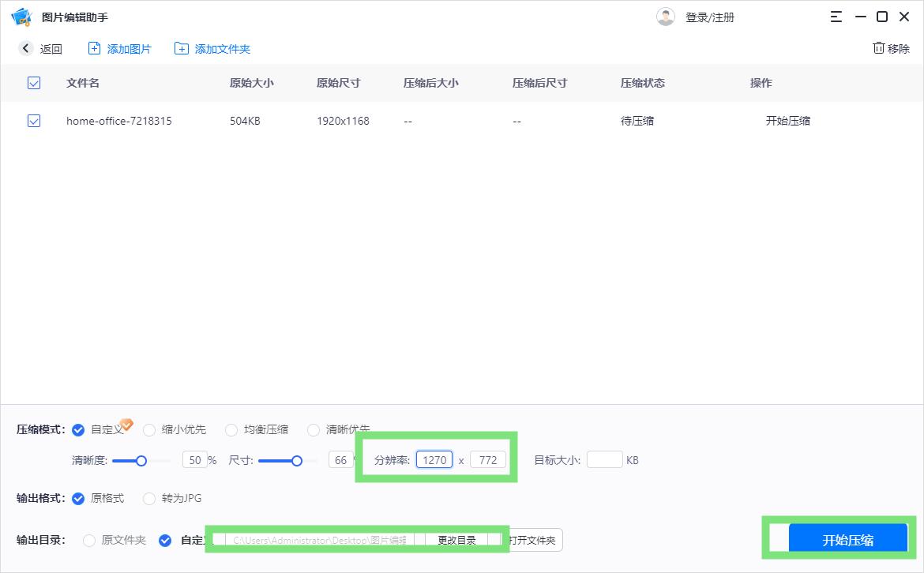
Task: Click the 目标大小 KB input field
Action: pos(604,460)
